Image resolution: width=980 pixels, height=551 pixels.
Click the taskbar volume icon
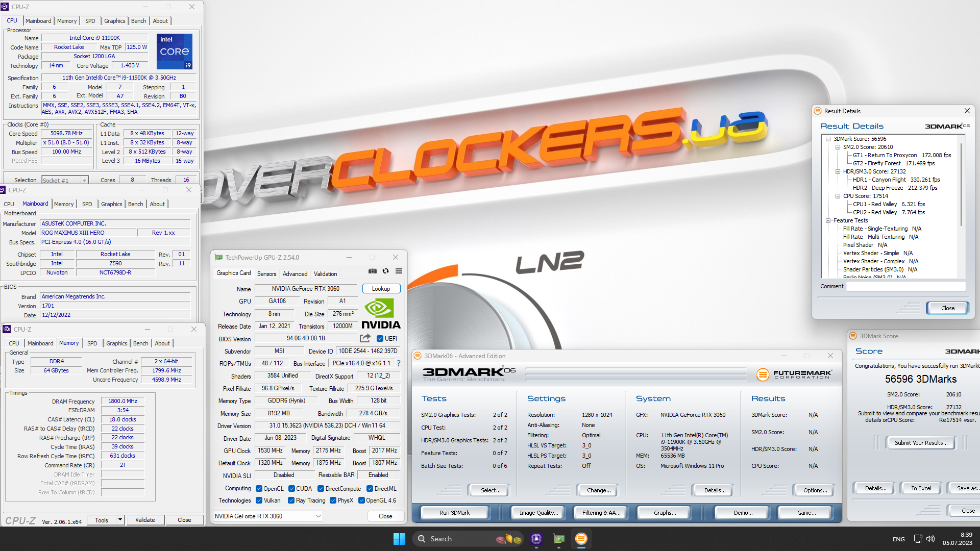930,539
